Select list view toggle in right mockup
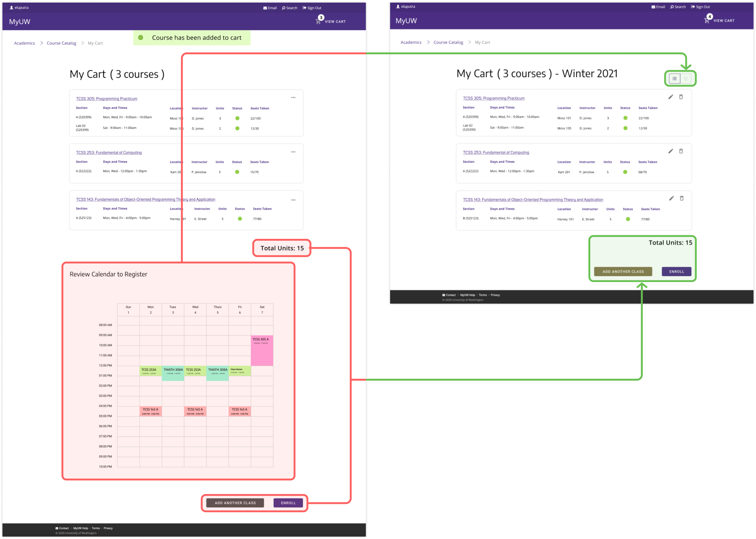The image size is (756, 539). pyautogui.click(x=674, y=79)
